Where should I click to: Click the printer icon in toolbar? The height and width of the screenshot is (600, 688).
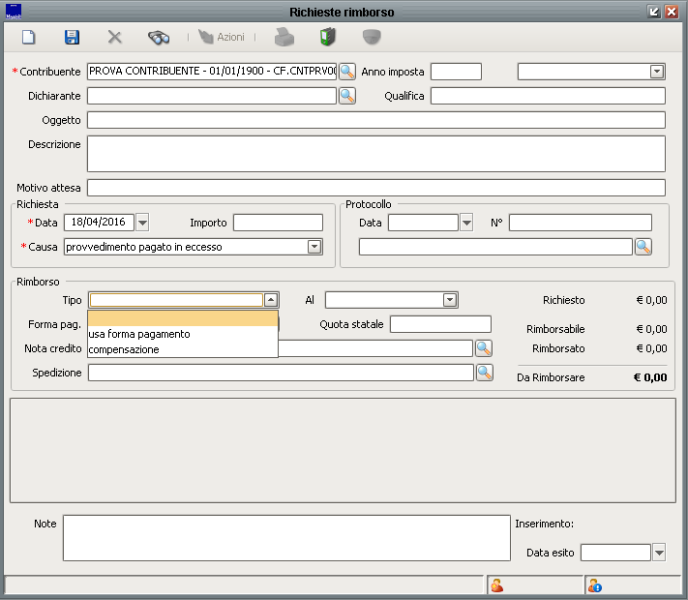click(285, 37)
